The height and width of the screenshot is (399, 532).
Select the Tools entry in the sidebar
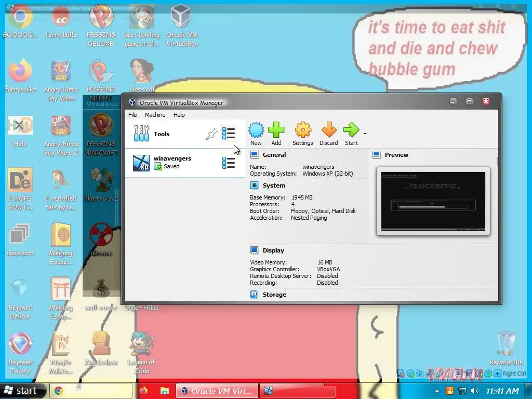click(x=185, y=134)
